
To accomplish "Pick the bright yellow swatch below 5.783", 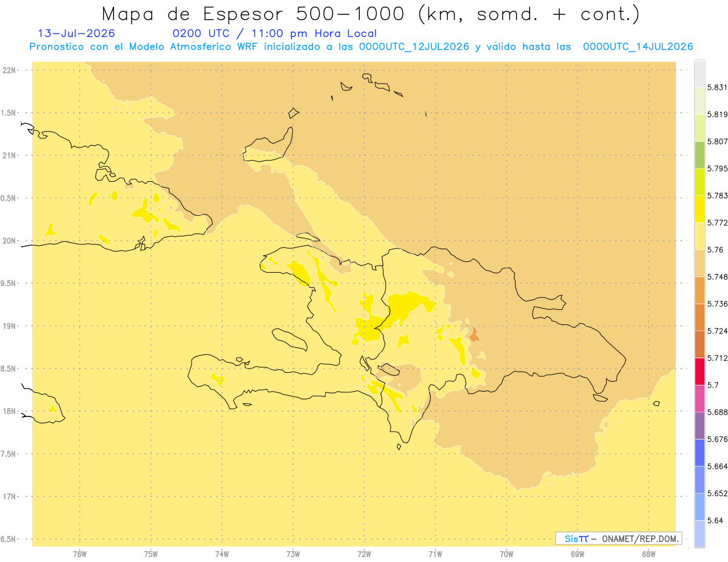I will 699,209.
